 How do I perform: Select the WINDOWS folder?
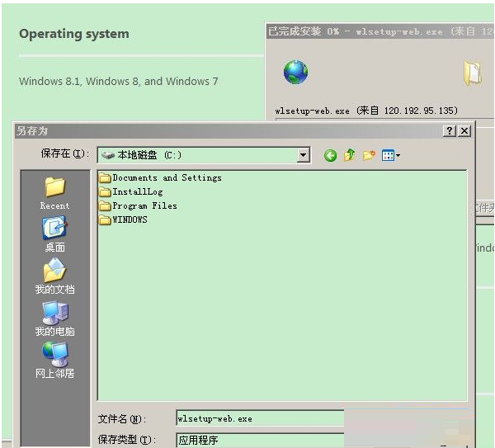tap(129, 219)
